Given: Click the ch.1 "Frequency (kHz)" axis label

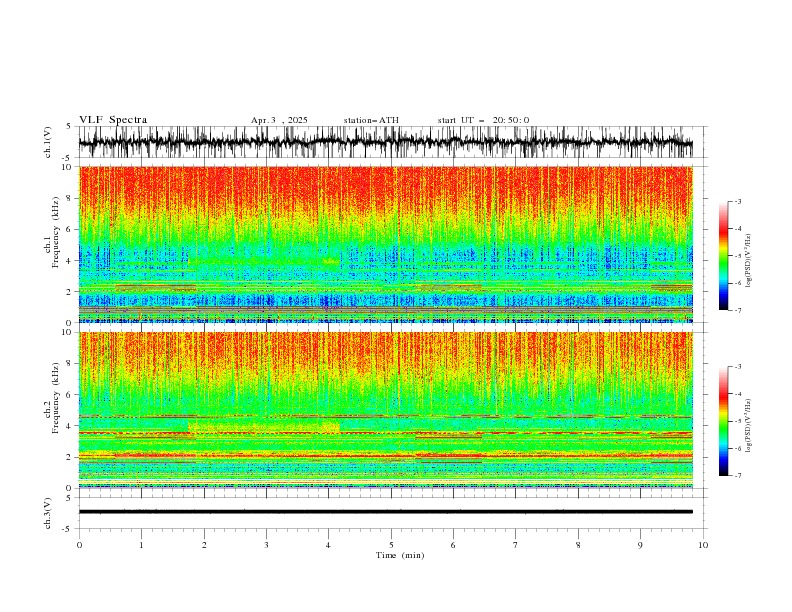Looking at the screenshot, I should click(56, 233).
